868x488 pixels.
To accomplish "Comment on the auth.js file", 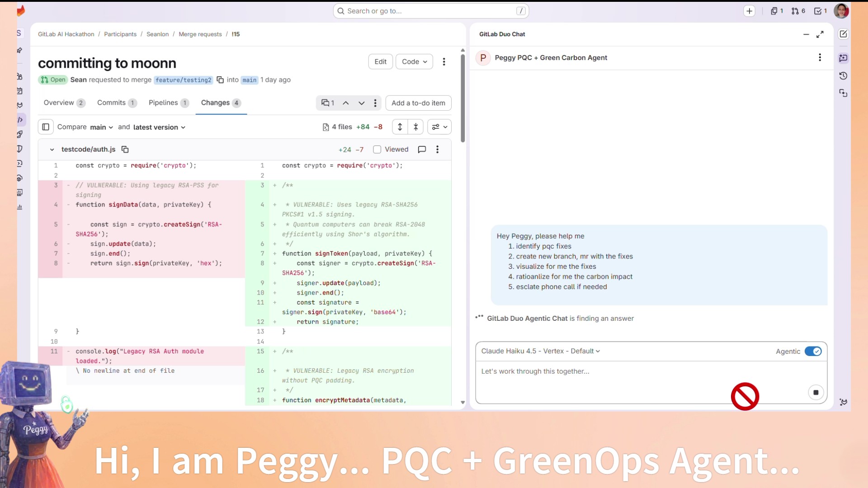I will click(422, 150).
